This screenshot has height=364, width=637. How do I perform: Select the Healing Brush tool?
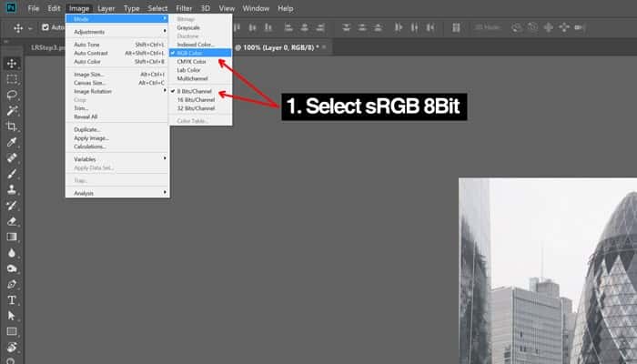click(x=12, y=157)
